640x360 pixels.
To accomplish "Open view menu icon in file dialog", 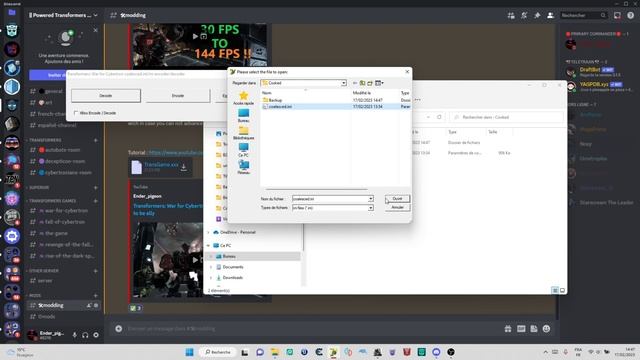I will (x=379, y=83).
